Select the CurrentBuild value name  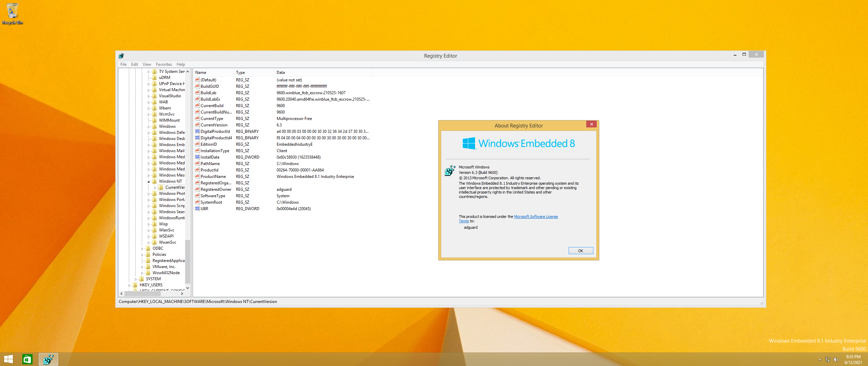pos(212,106)
